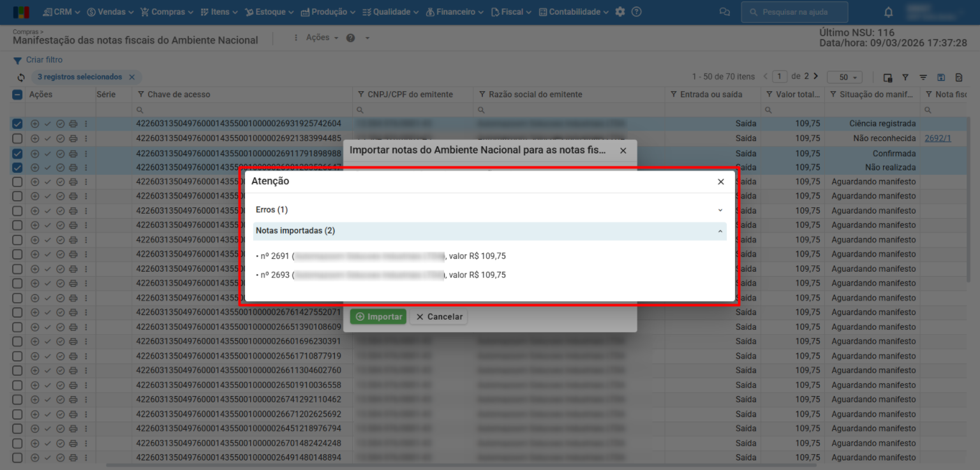This screenshot has width=980, height=470.
Task: Check the row with key ending 1427552071
Action: (17, 312)
